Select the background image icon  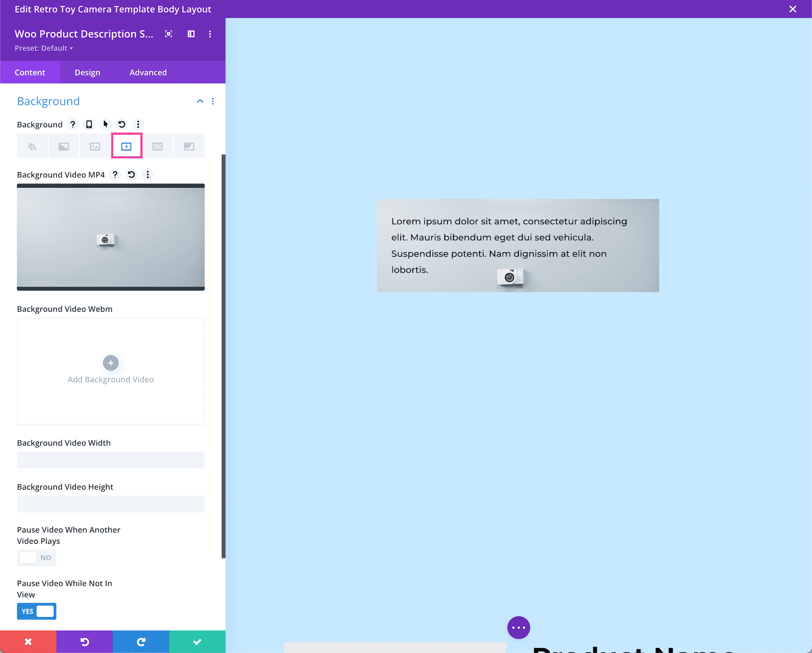point(95,146)
